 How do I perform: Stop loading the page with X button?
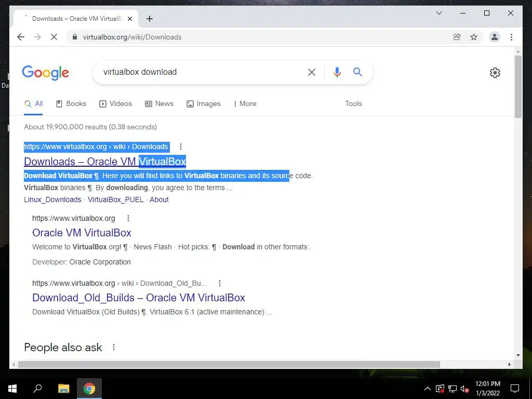pyautogui.click(x=54, y=37)
